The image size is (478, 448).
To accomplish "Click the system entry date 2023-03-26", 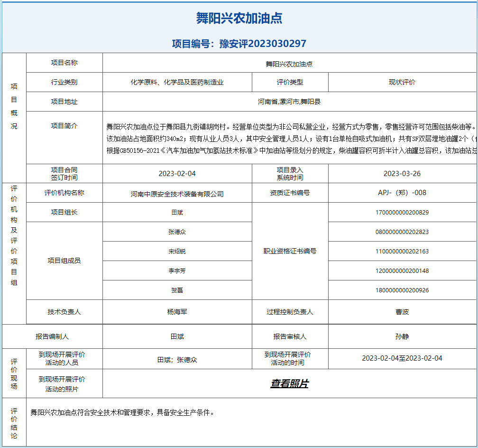I will coord(402,173).
